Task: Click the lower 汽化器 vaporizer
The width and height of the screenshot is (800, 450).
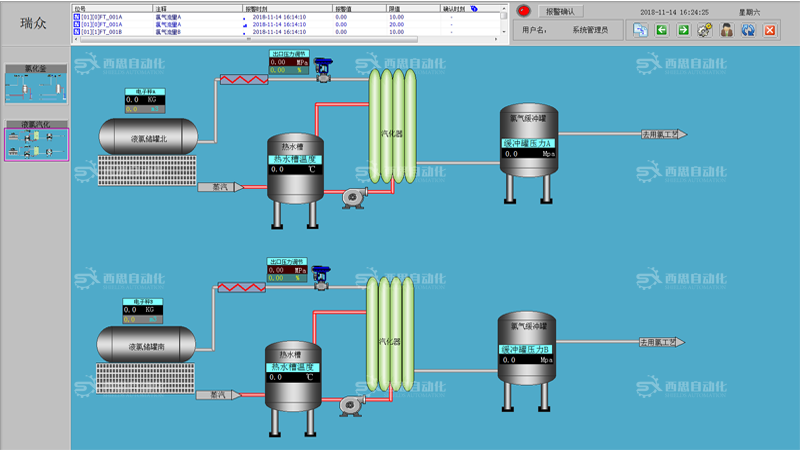Action: [390, 335]
